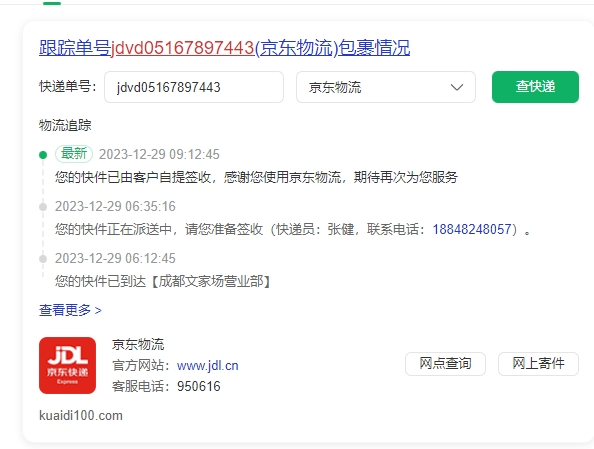Expand the 京东物流 courier dropdown
Screen dimensions: 594x449
coord(386,87)
